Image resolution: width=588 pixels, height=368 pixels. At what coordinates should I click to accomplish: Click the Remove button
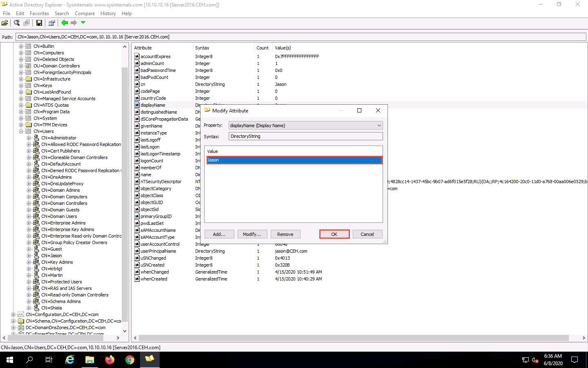tap(285, 234)
